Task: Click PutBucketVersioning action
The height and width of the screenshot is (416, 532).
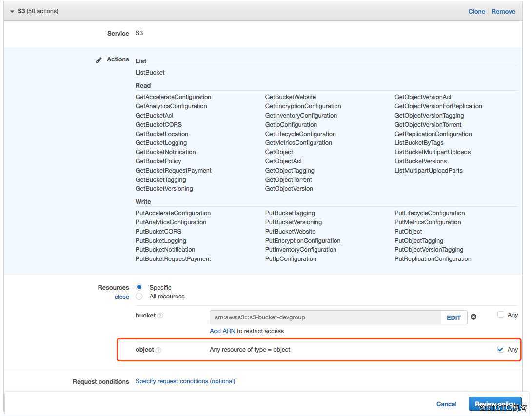Action: (x=294, y=222)
